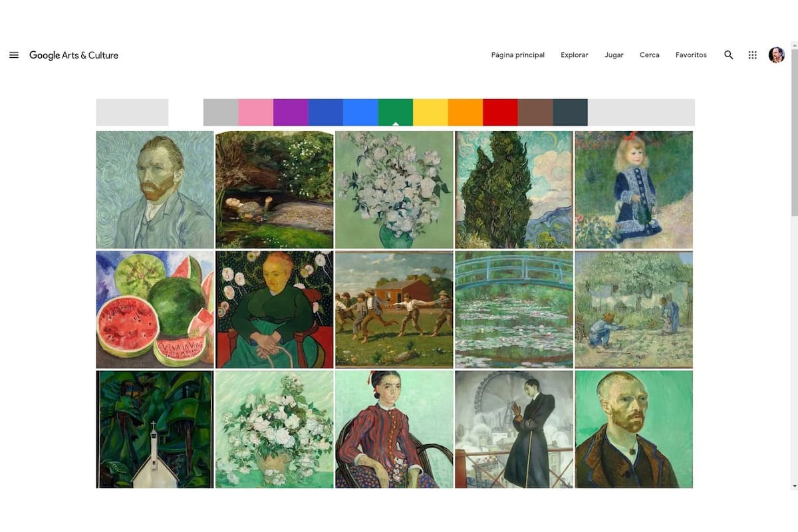Viewport: 798px width, 532px height.
Task: Select the dark blue color swatch
Action: [x=326, y=112]
